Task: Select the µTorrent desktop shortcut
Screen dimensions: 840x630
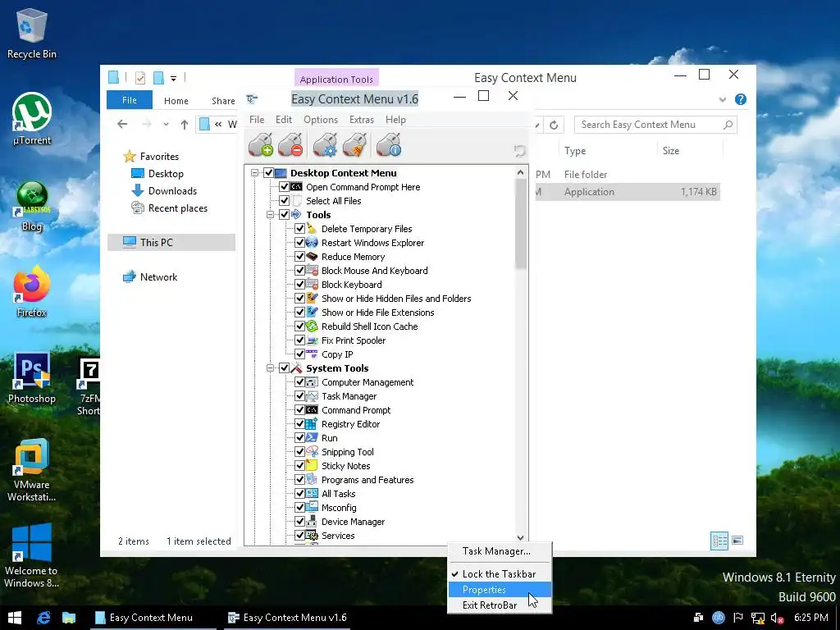Action: click(x=32, y=119)
